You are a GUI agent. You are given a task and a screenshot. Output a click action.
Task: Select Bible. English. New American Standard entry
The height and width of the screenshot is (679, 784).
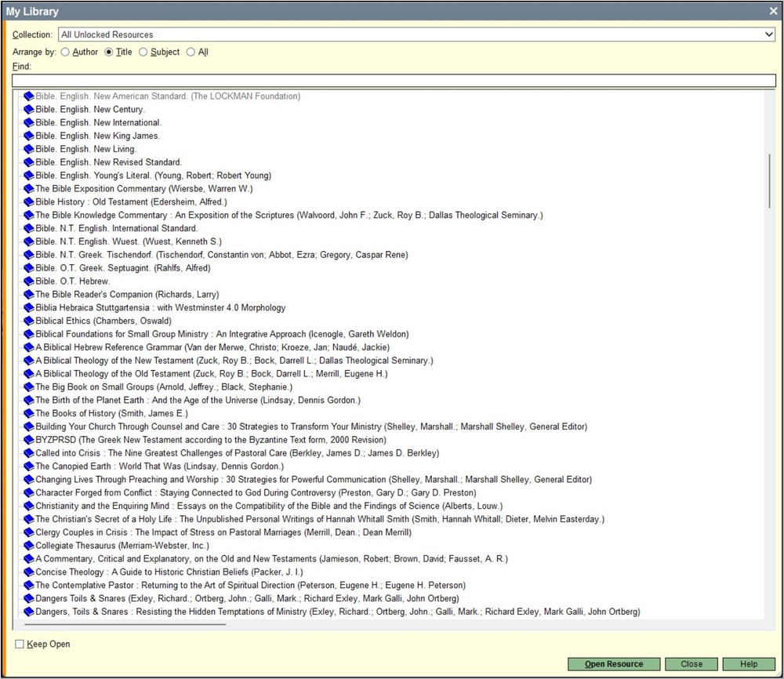pyautogui.click(x=168, y=96)
